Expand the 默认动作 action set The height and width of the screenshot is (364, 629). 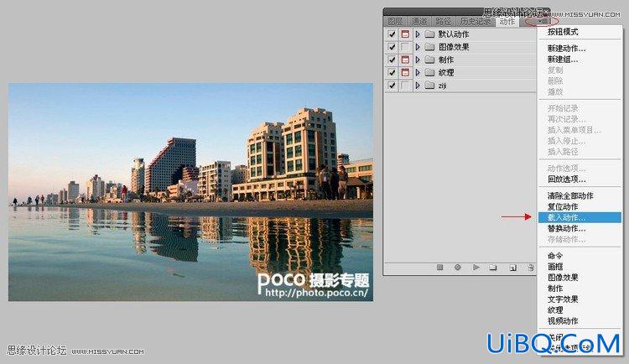(418, 34)
